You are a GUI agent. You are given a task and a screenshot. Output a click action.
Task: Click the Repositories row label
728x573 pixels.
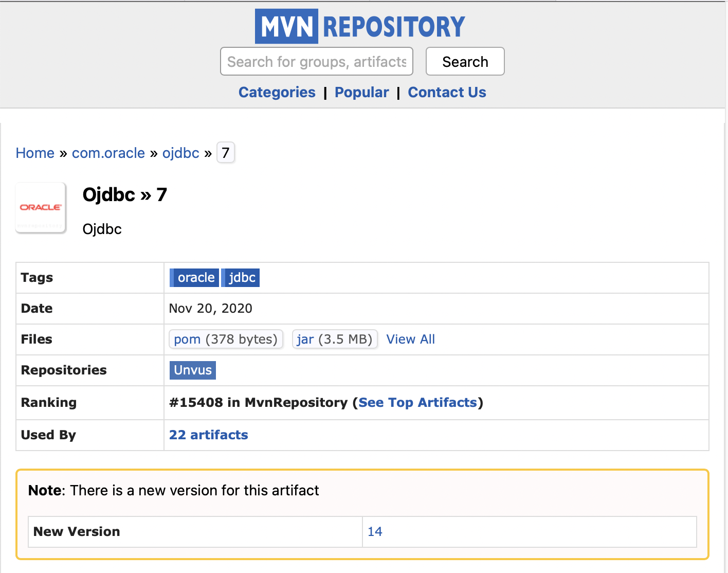tap(64, 370)
